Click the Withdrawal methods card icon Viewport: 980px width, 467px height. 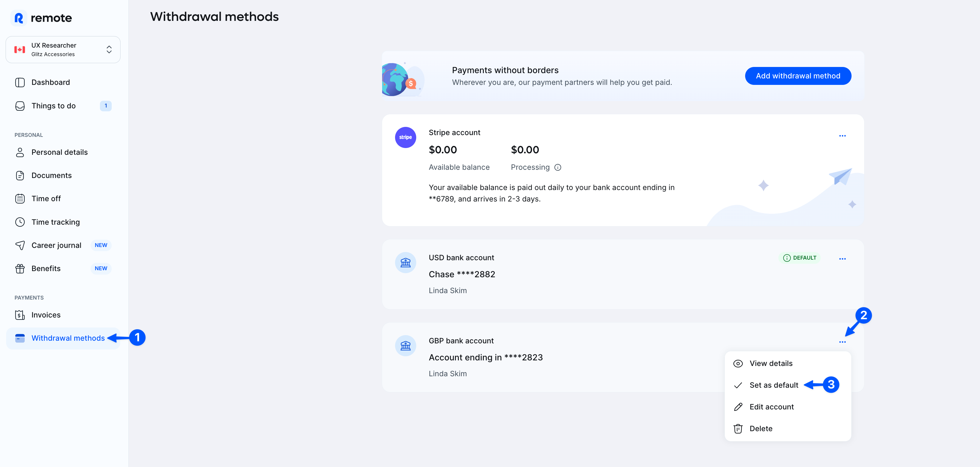pos(20,338)
